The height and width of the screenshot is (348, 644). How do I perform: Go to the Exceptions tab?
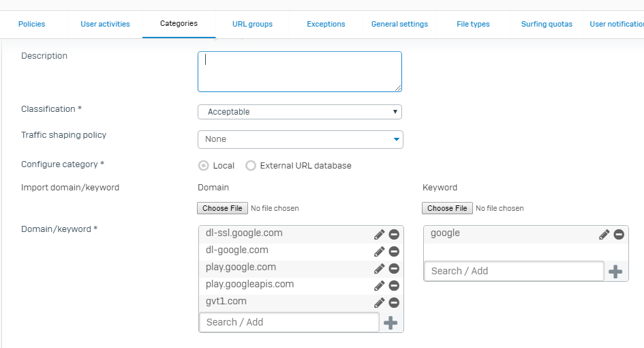tap(326, 24)
